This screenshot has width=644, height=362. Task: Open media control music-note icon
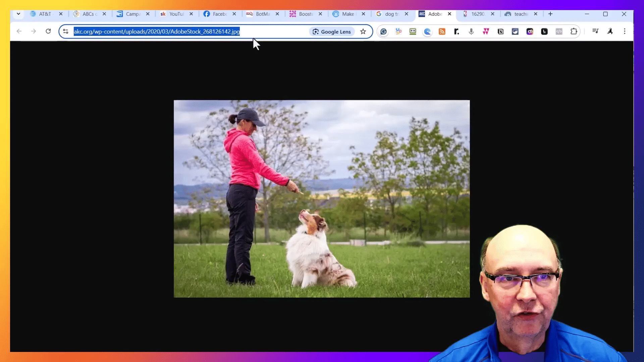point(595,31)
